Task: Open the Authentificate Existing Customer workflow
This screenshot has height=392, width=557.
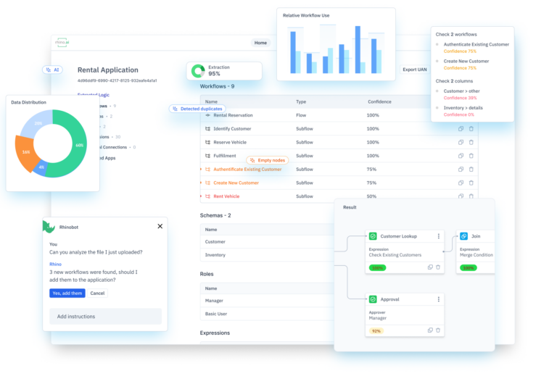Action: (x=247, y=170)
